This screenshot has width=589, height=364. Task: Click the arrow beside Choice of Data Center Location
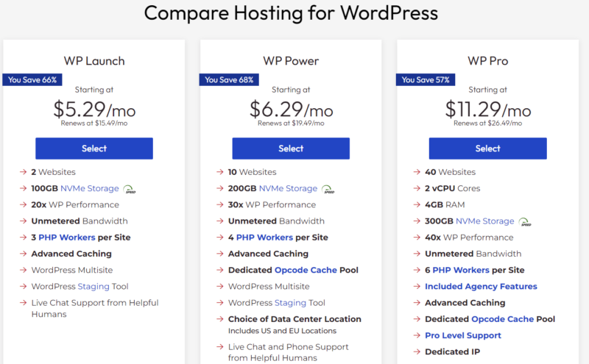(x=220, y=319)
